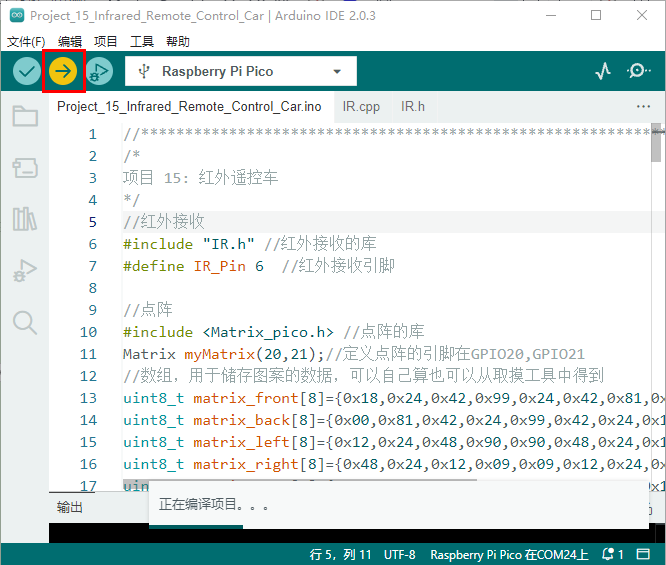Screen dimensions: 666x565
Task: Click the matrix_right array line
Action: (x=393, y=464)
